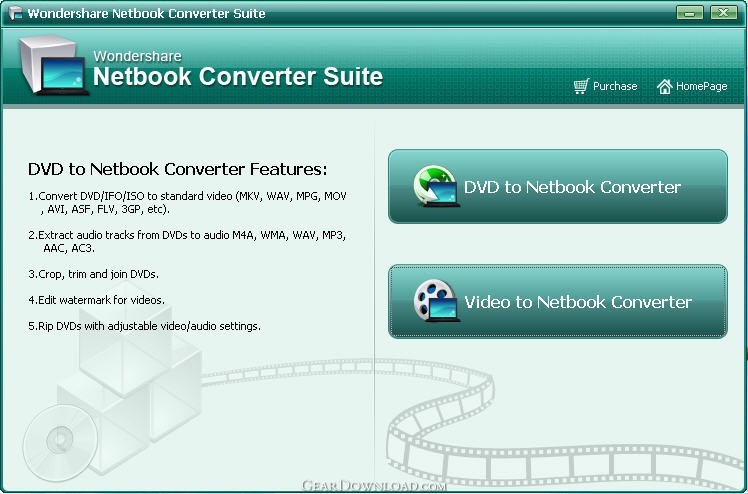Click the green disc-to-laptop DVD icon
This screenshot has height=494, width=748.
(x=436, y=186)
